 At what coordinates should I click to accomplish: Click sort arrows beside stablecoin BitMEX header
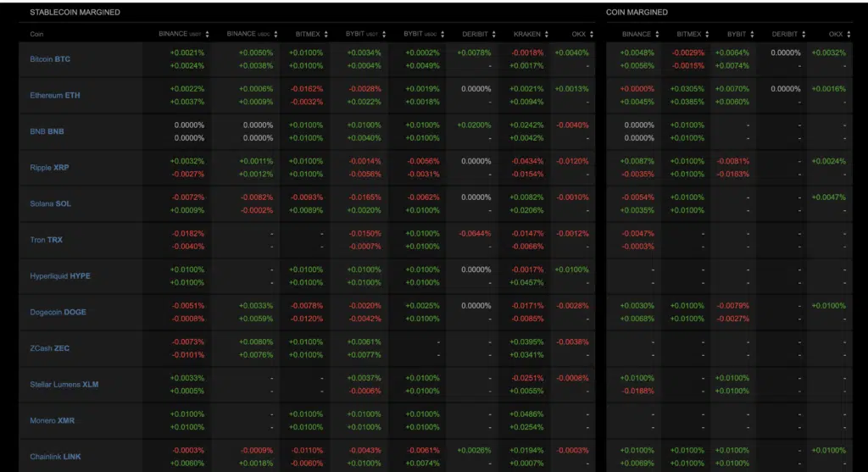[x=326, y=34]
